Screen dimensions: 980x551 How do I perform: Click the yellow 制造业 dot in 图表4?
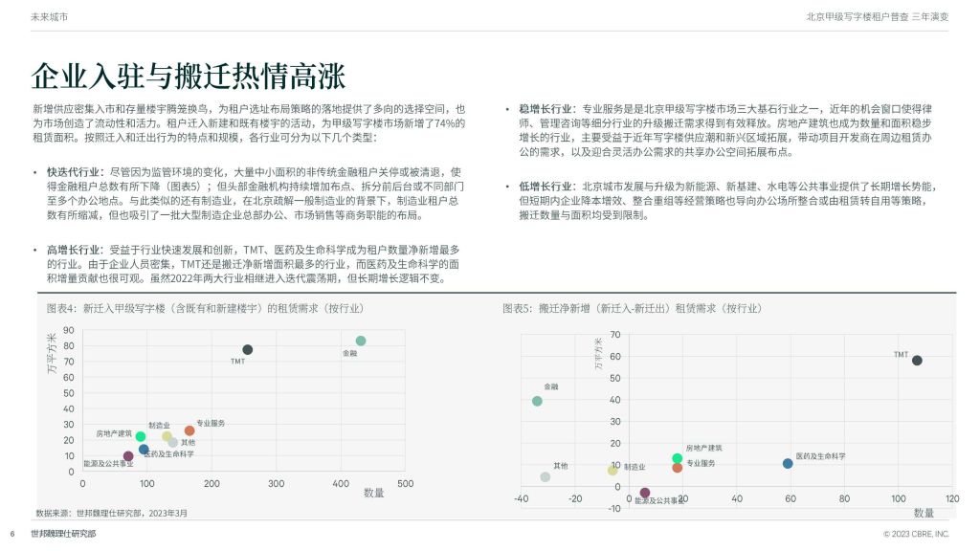pos(167,436)
